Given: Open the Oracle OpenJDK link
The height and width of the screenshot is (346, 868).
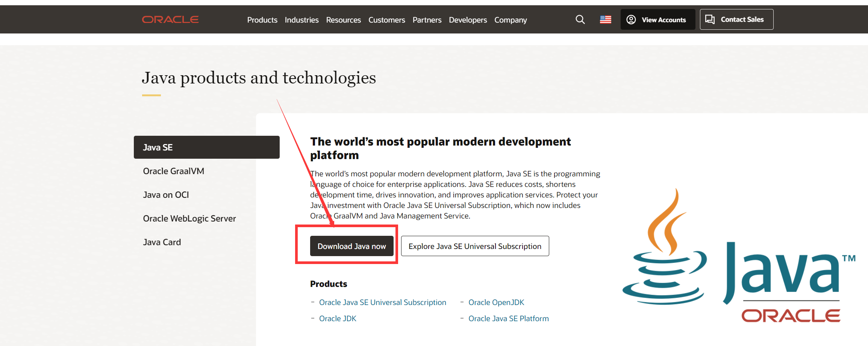Looking at the screenshot, I should (496, 302).
